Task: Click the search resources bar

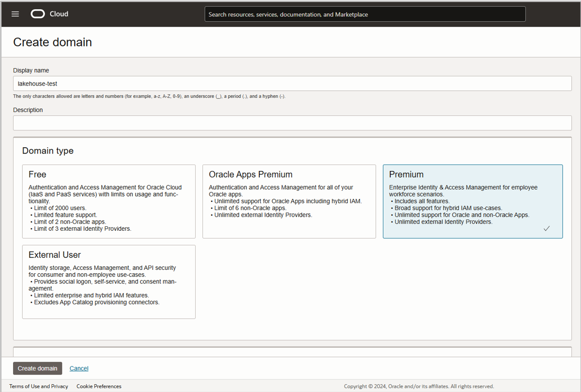Action: click(x=365, y=14)
